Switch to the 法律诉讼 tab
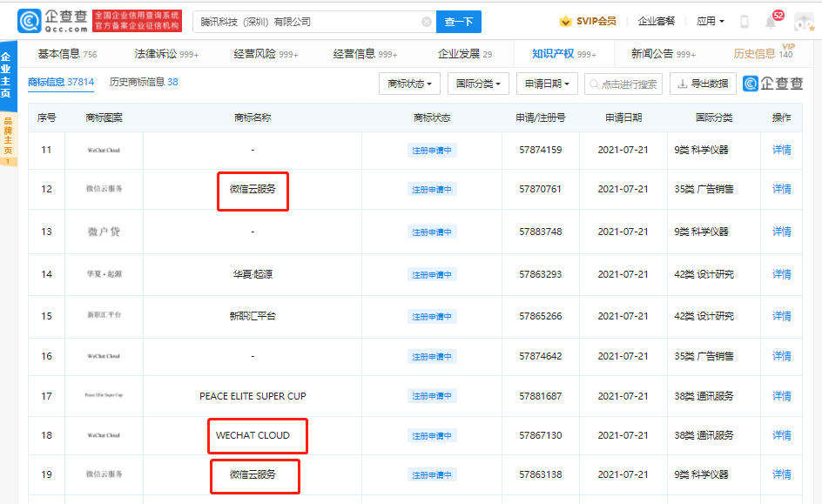Viewport: 822px width, 504px height. pyautogui.click(x=166, y=54)
